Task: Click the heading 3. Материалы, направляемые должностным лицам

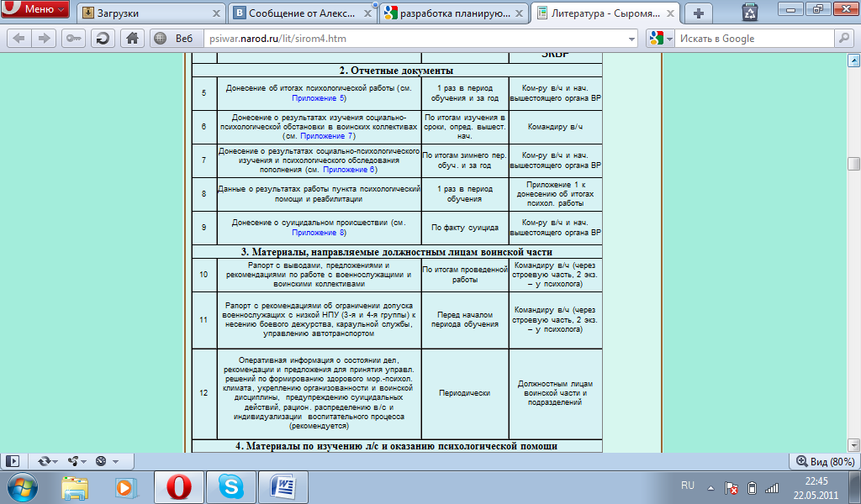Action: [397, 252]
